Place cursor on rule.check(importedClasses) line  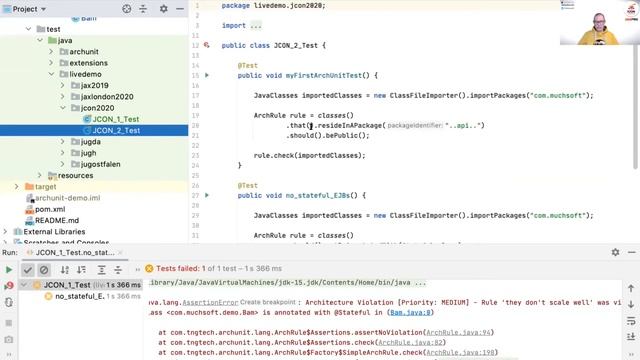(309, 156)
